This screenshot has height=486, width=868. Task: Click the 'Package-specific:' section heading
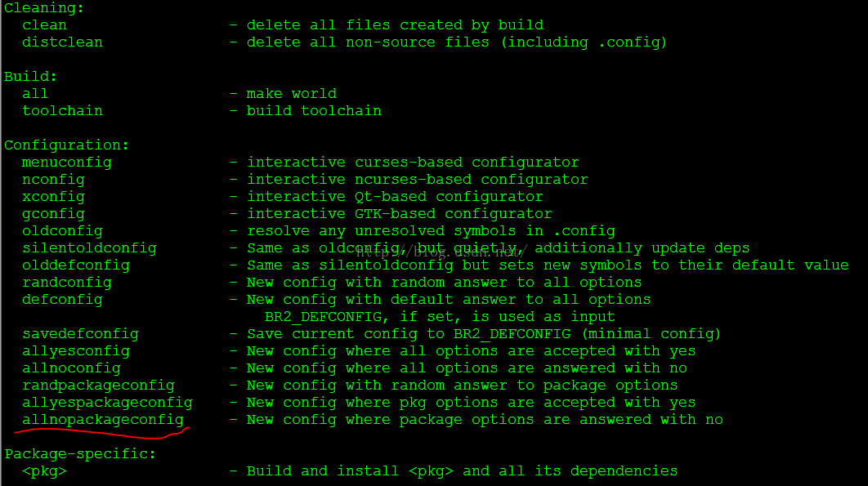click(x=80, y=454)
